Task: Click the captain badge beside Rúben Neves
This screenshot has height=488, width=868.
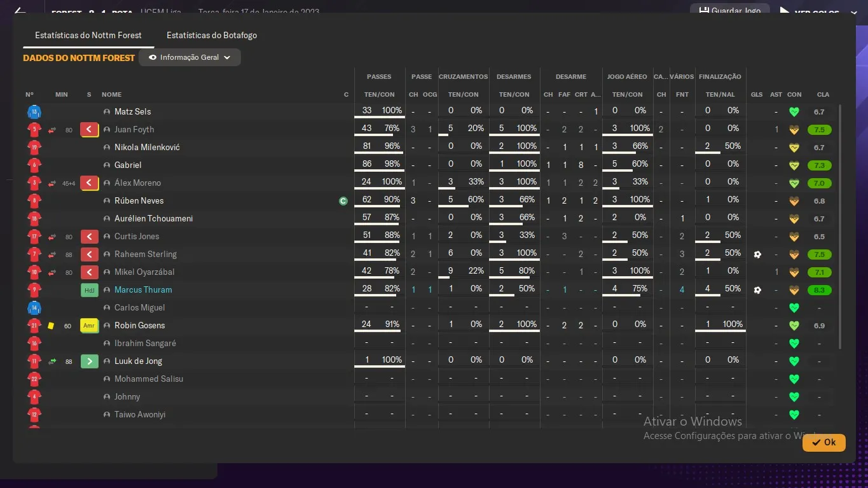Action: [x=343, y=201]
